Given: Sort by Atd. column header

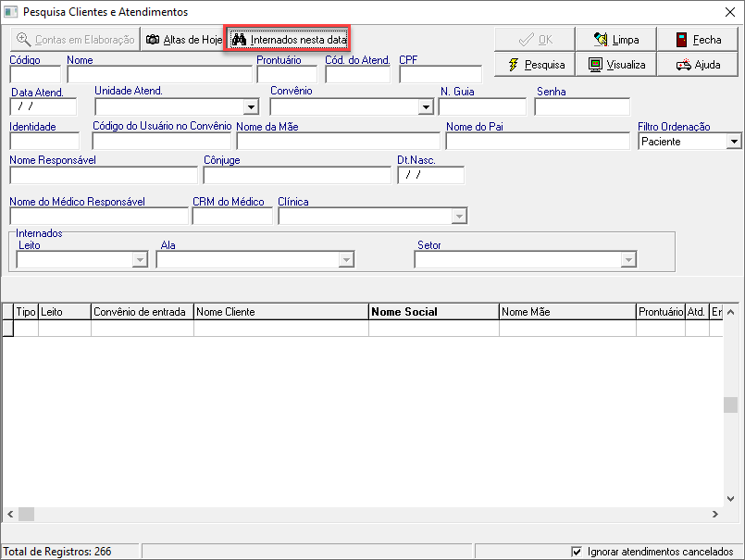Looking at the screenshot, I should coord(697,312).
